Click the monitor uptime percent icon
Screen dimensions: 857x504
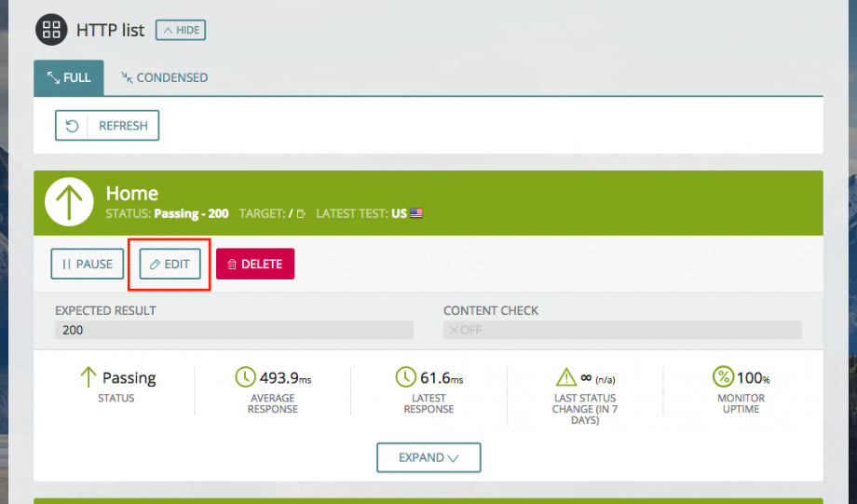point(723,376)
